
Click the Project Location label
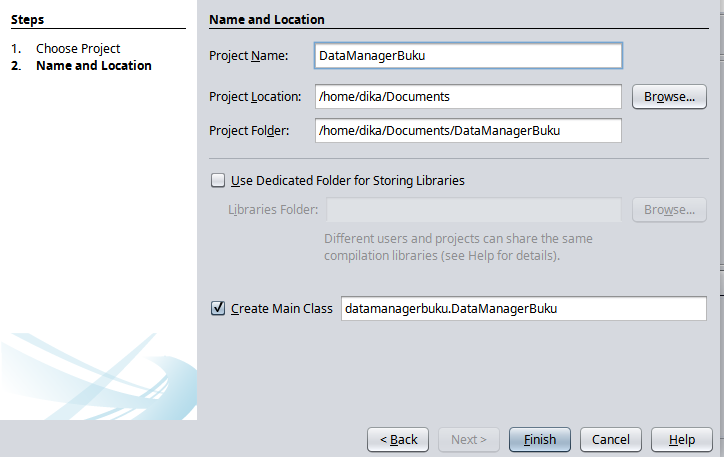point(255,97)
